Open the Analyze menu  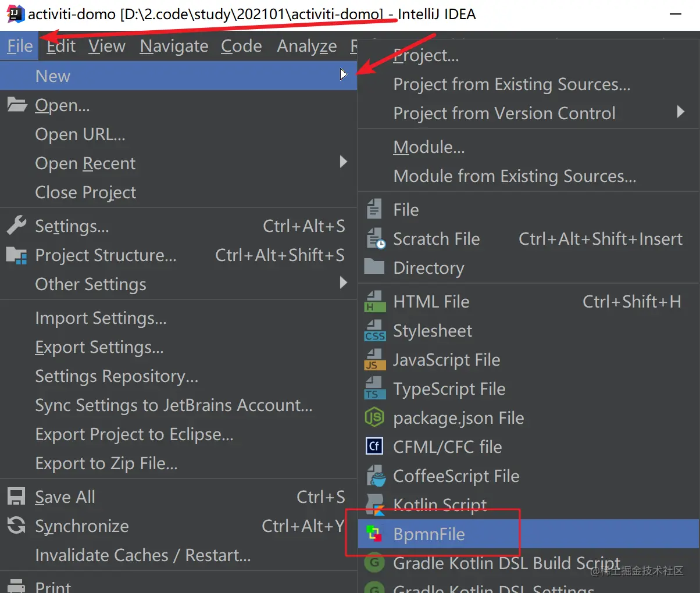coord(307,46)
